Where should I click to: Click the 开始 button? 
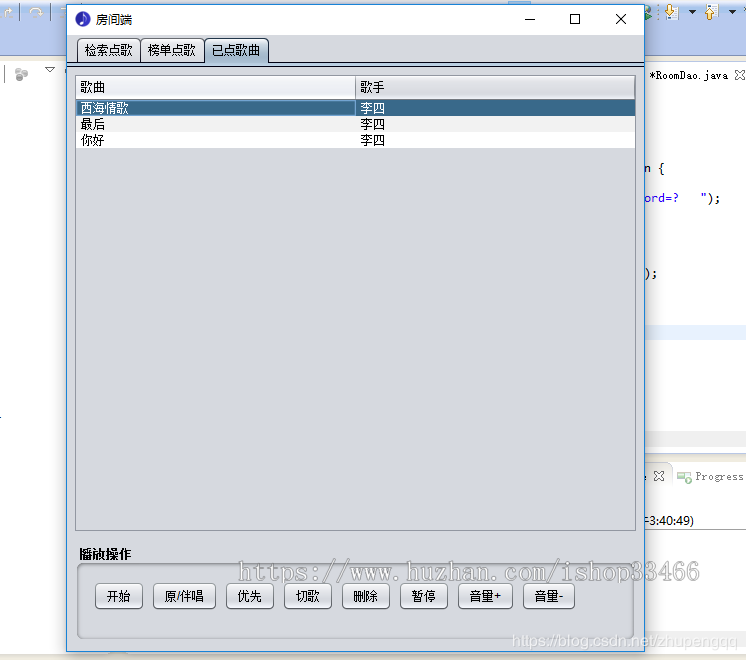(x=119, y=596)
